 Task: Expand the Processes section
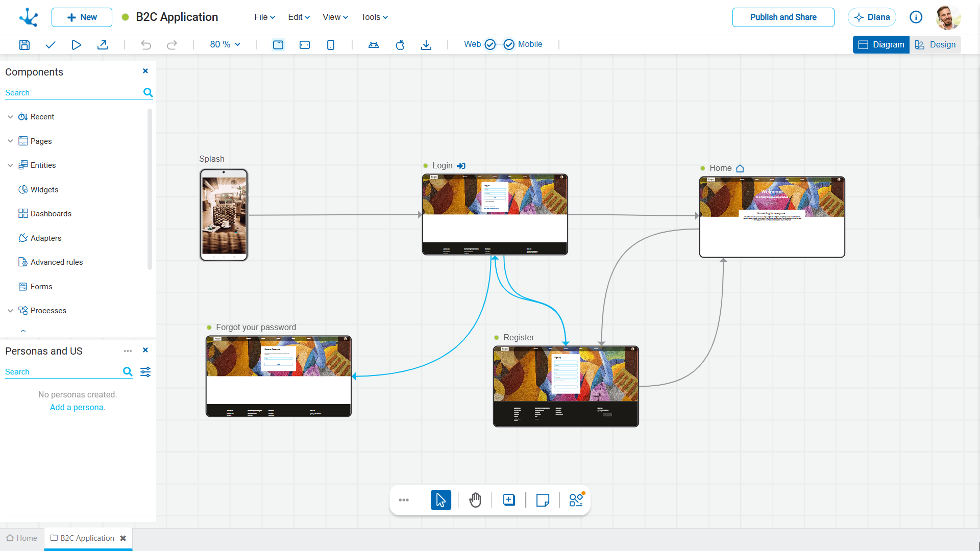(10, 311)
